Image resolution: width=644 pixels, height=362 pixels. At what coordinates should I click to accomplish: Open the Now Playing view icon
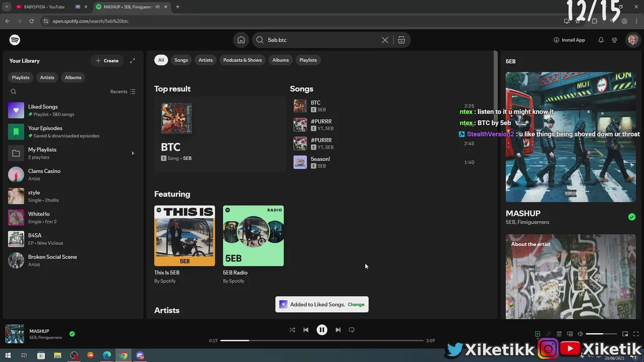pyautogui.click(x=537, y=334)
